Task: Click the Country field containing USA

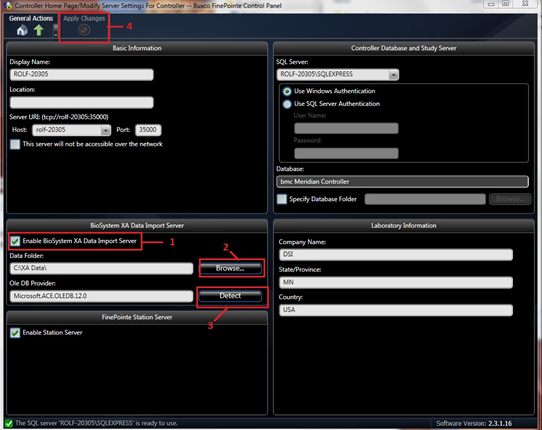Action: (x=396, y=310)
